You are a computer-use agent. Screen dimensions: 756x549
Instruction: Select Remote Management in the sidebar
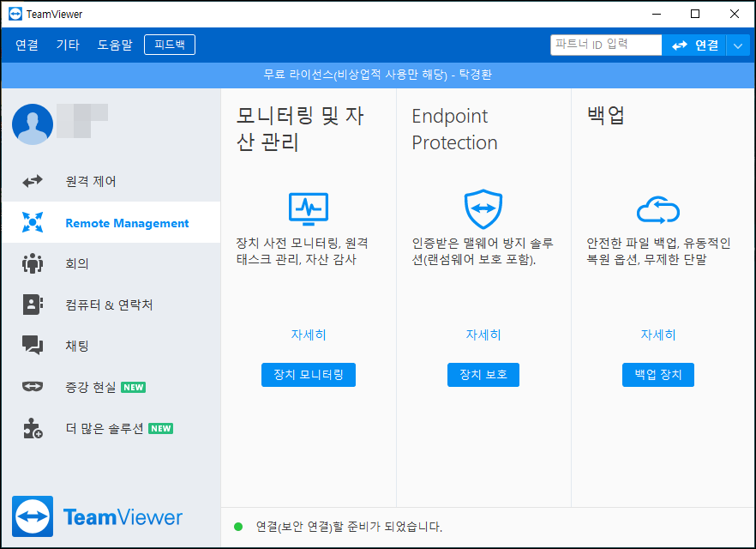[x=111, y=222]
